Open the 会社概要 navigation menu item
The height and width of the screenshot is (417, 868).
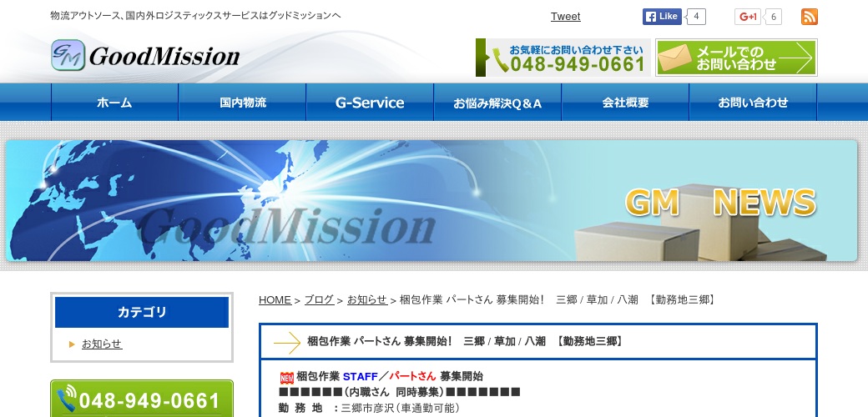coord(625,103)
